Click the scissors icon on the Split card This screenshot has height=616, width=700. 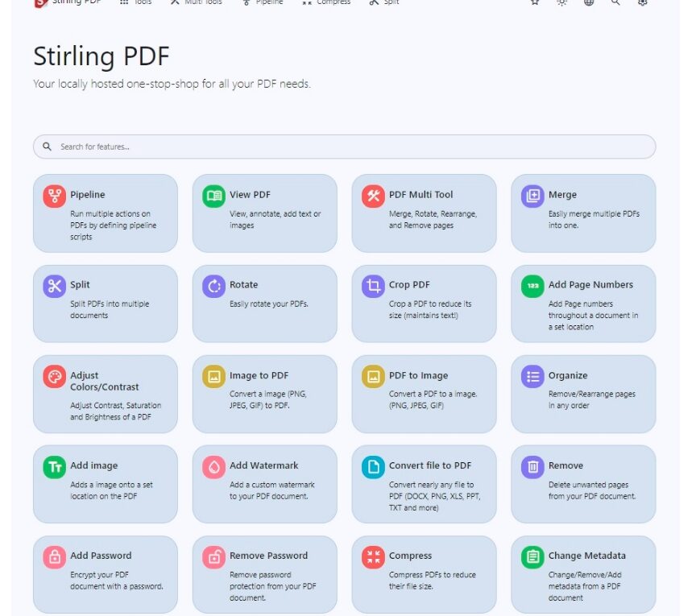(55, 286)
